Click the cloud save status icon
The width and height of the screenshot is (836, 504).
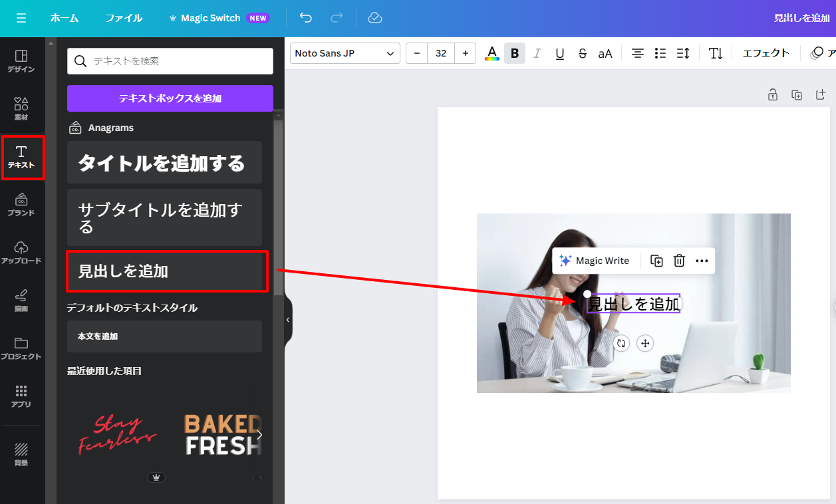click(x=375, y=18)
